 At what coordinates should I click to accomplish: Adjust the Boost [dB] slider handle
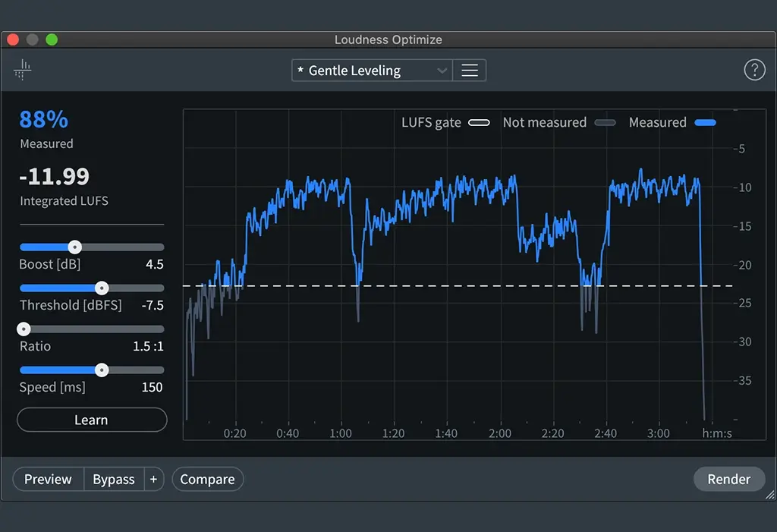(x=75, y=247)
